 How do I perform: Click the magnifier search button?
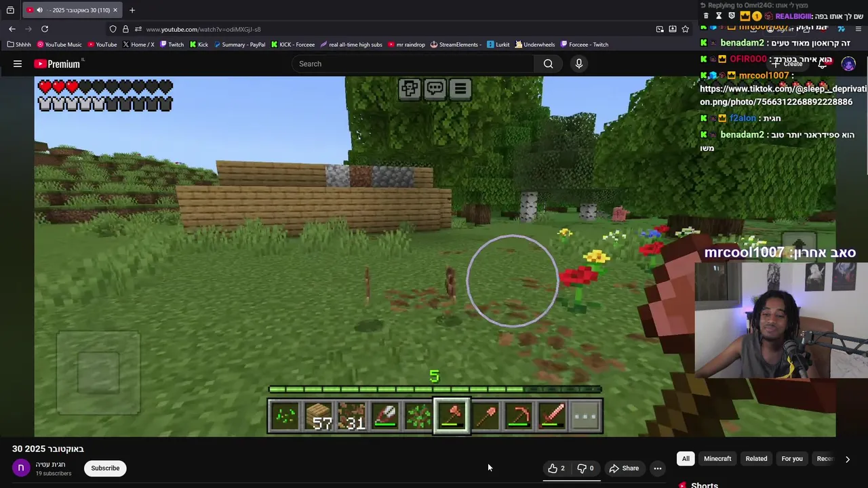point(548,64)
